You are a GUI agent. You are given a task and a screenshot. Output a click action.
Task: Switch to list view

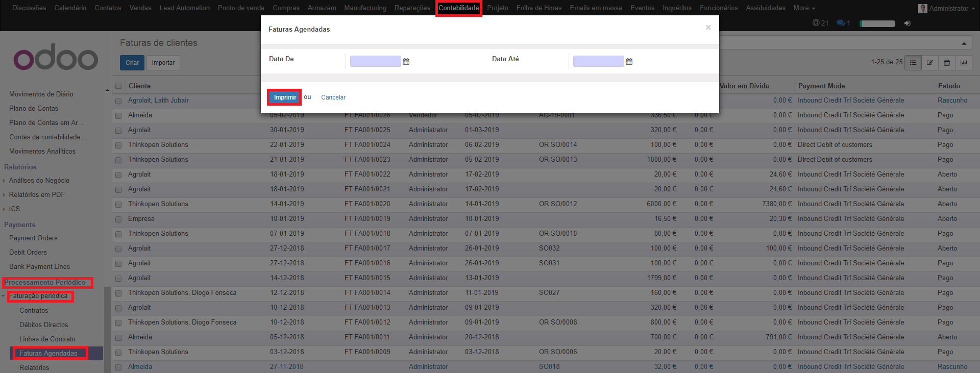(913, 63)
